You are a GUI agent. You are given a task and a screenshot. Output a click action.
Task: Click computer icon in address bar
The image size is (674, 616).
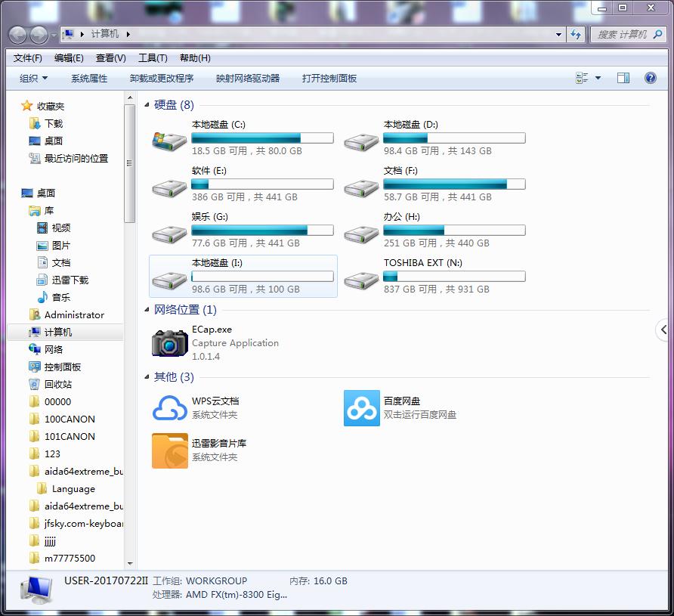[x=68, y=34]
